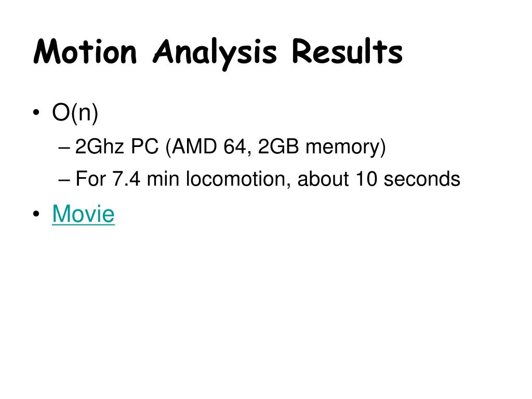Viewport: 532px width, 399px height.
Task: Click the word PC in the sub-bullet
Action: (x=145, y=147)
